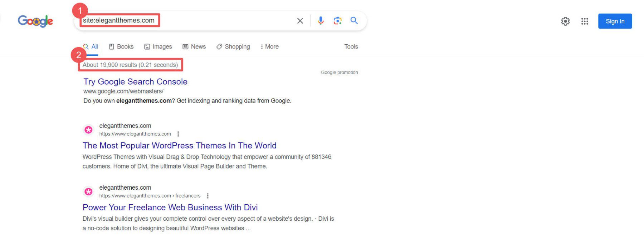Switch to the Books tab
644x240 pixels.
(x=121, y=46)
